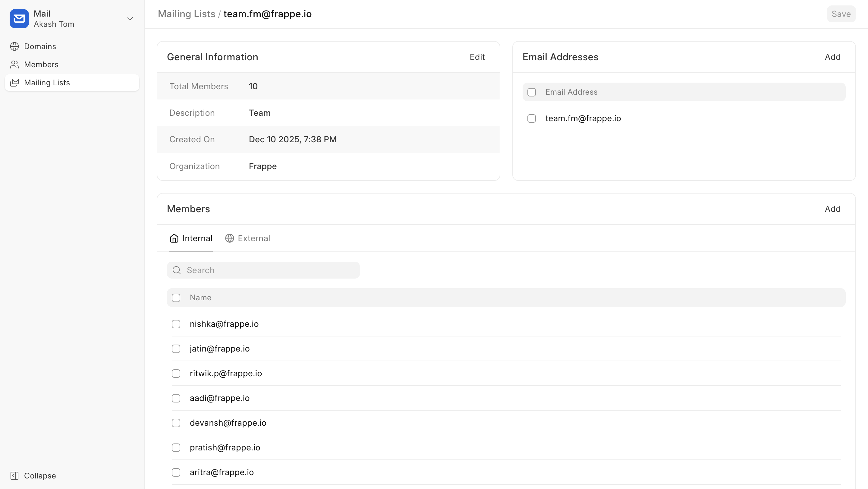Go back via Mailing Lists breadcrumb

pos(186,14)
